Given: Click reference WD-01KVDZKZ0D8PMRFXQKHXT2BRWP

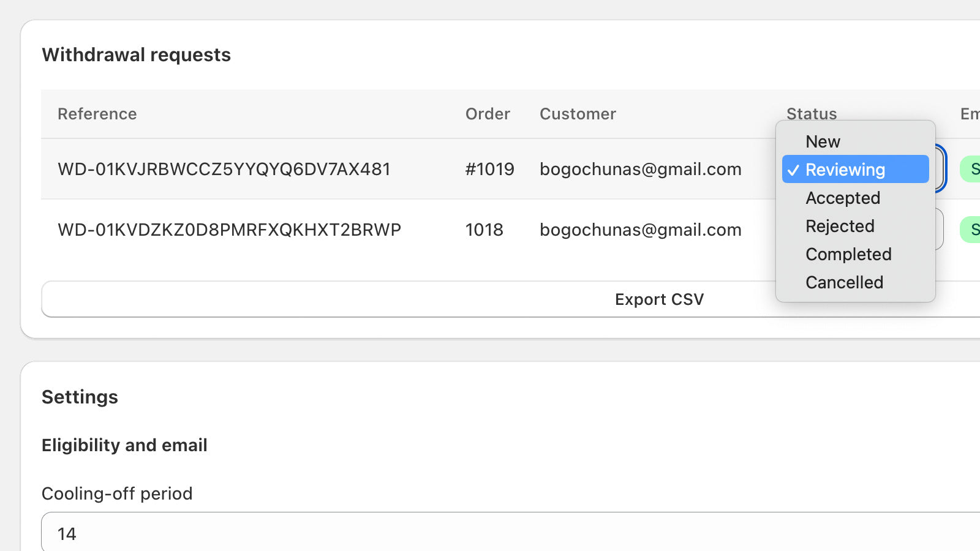Looking at the screenshot, I should coord(229,230).
